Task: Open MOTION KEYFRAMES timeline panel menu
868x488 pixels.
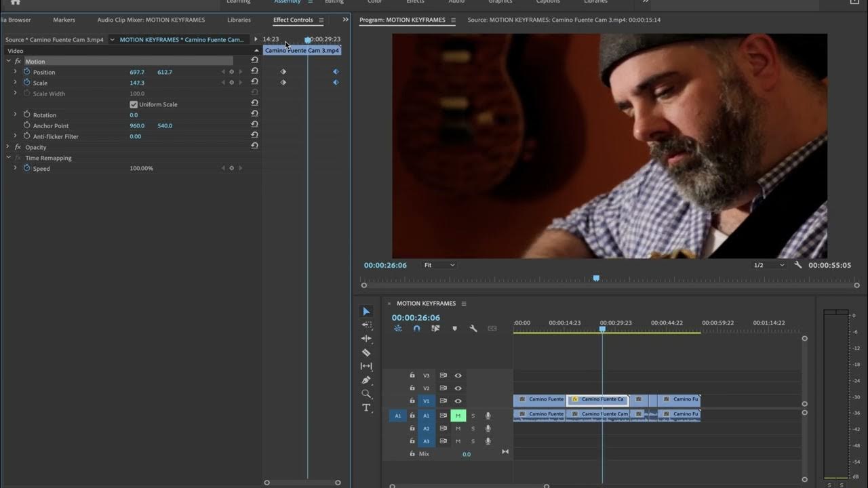Action: pos(464,304)
